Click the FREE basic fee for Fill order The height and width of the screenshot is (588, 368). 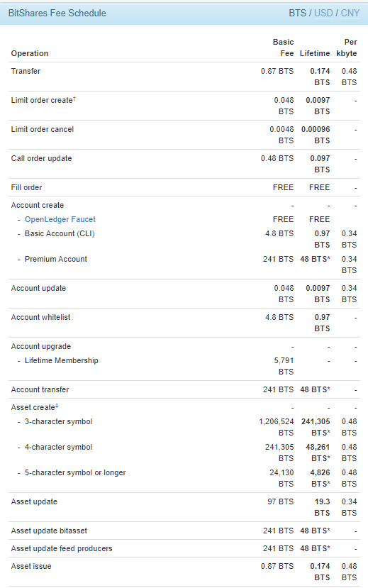point(283,187)
